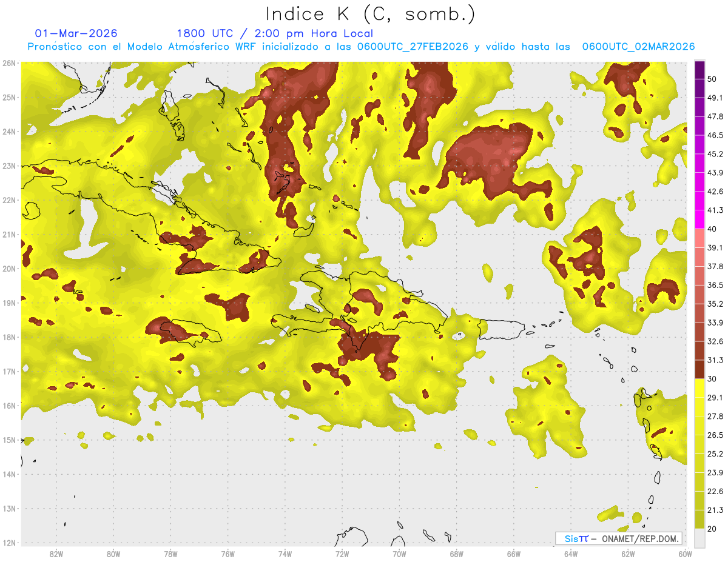The image size is (728, 562).
Task: Click the longitude label '62W'
Action: click(x=629, y=554)
